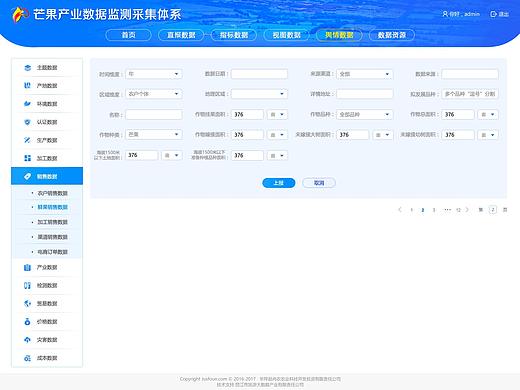Click the 退出 logout icon

tap(493, 14)
